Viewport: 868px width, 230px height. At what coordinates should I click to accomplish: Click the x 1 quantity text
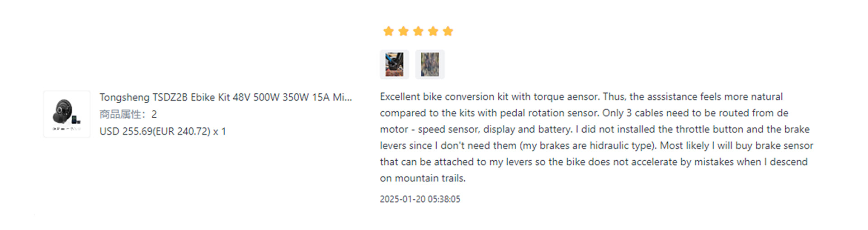(219, 131)
